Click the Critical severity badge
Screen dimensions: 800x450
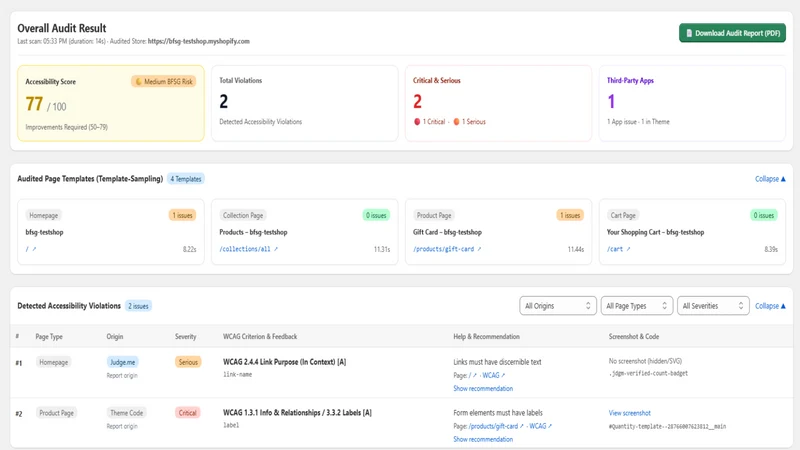tap(187, 413)
